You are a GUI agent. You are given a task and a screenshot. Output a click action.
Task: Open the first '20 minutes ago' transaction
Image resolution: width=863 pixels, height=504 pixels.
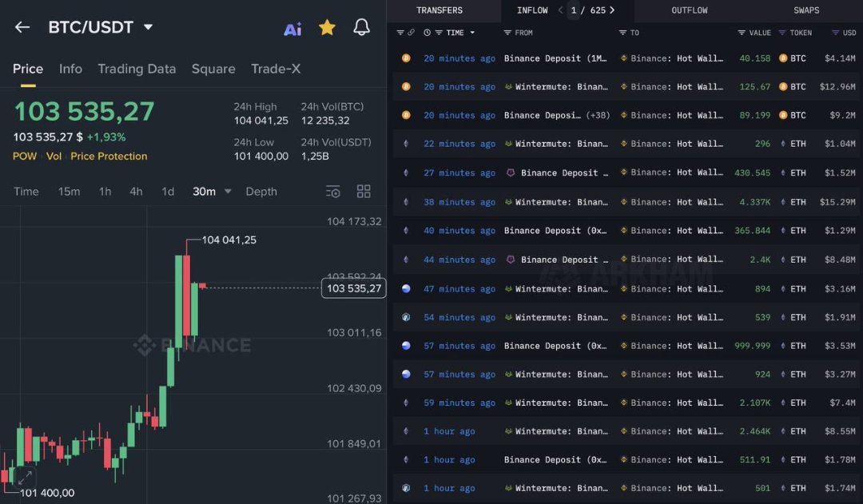click(x=459, y=58)
